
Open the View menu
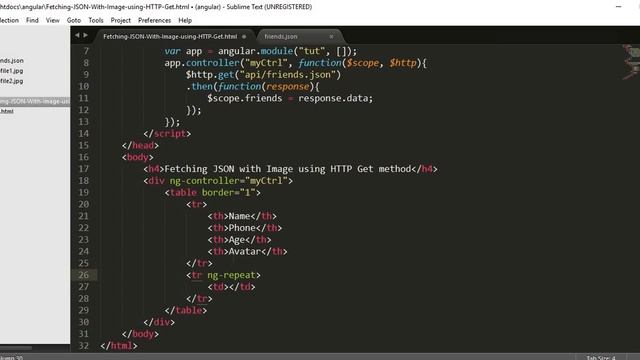point(53,20)
